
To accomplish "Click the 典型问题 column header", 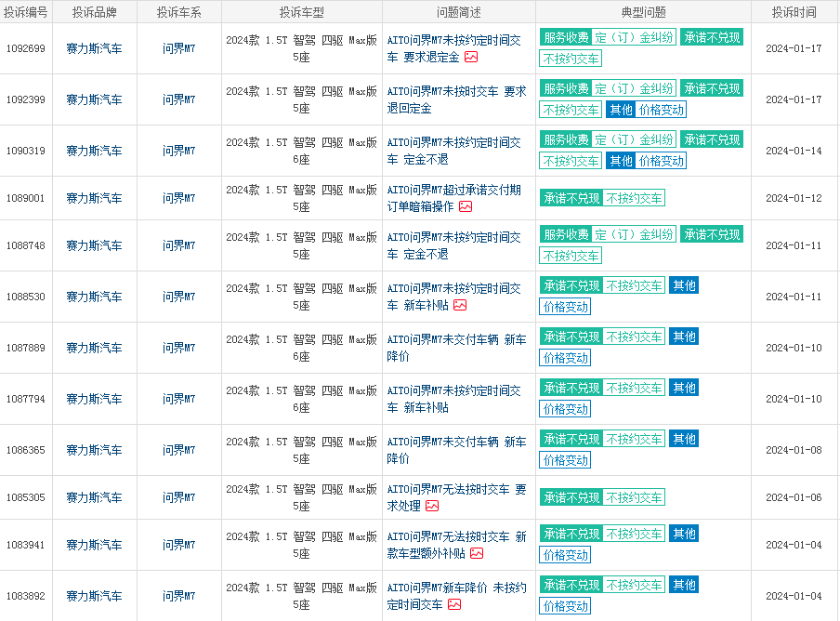I will tap(643, 12).
